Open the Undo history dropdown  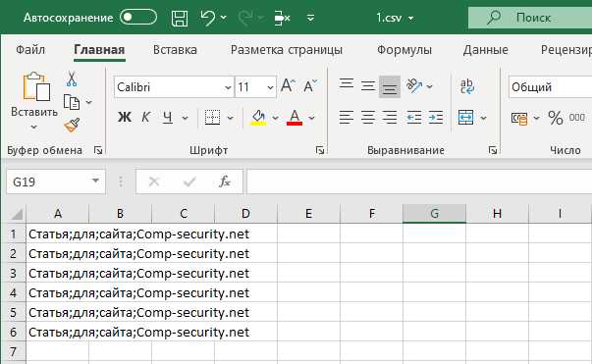224,18
